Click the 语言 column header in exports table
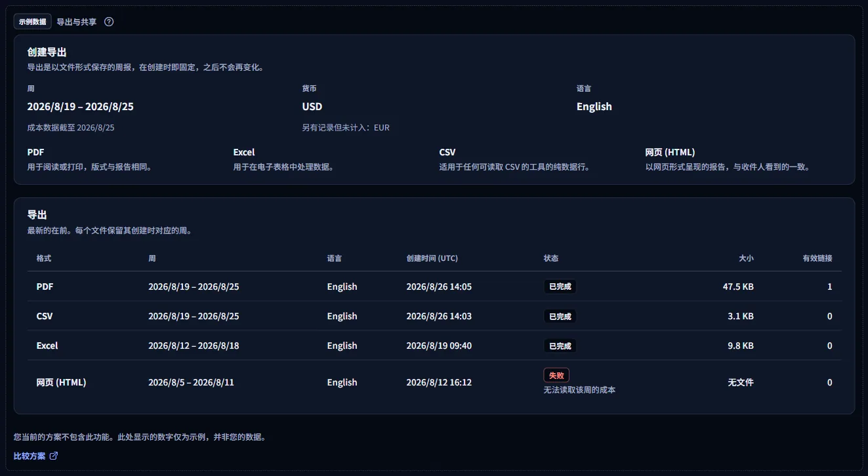868x476 pixels. click(x=335, y=258)
